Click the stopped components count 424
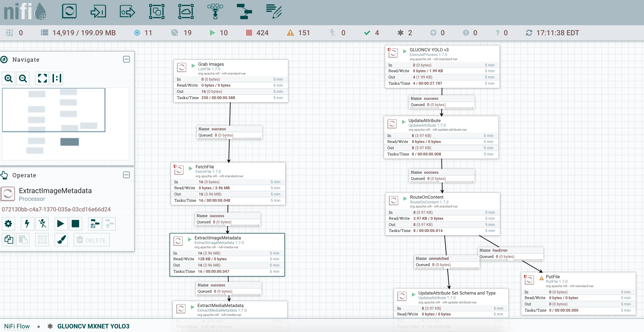 click(x=258, y=33)
